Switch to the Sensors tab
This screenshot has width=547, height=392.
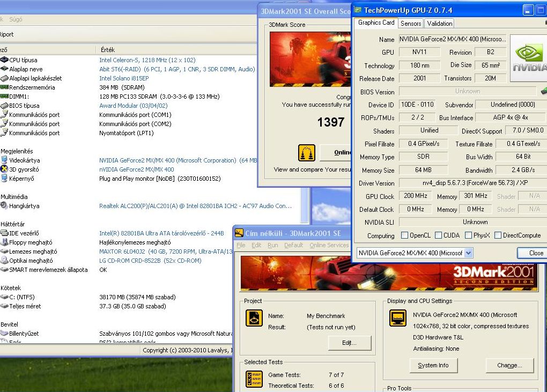pos(411,24)
